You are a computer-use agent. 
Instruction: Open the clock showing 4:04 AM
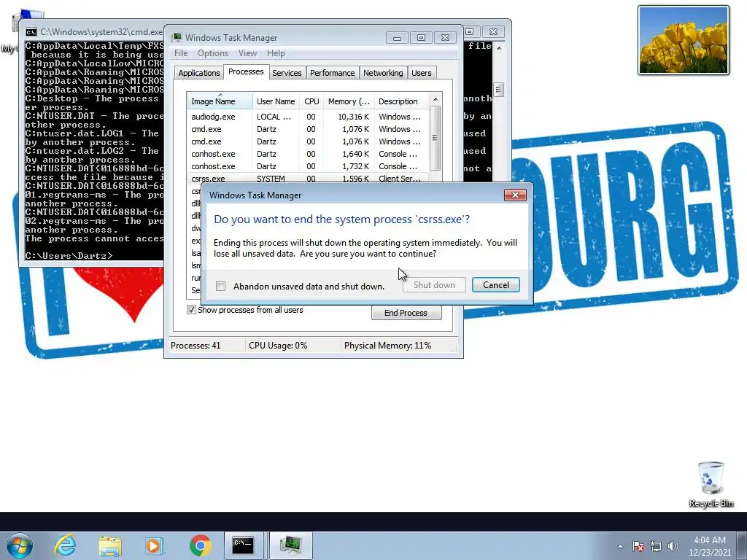[x=709, y=546]
